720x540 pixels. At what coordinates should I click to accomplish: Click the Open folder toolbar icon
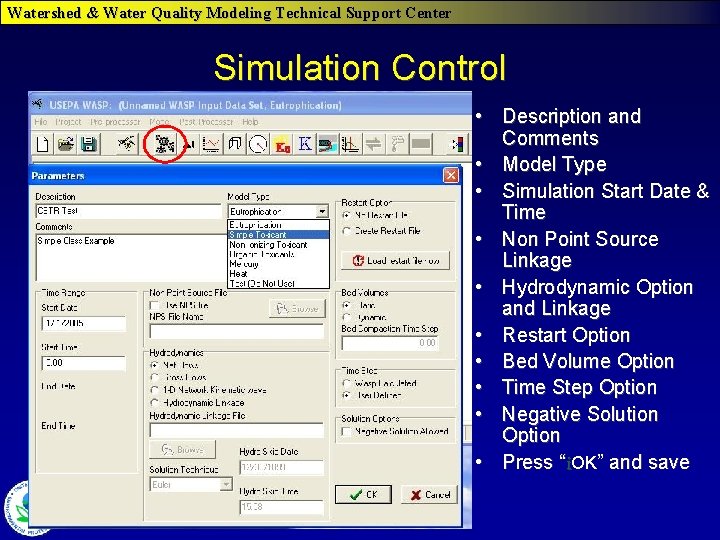(x=66, y=145)
